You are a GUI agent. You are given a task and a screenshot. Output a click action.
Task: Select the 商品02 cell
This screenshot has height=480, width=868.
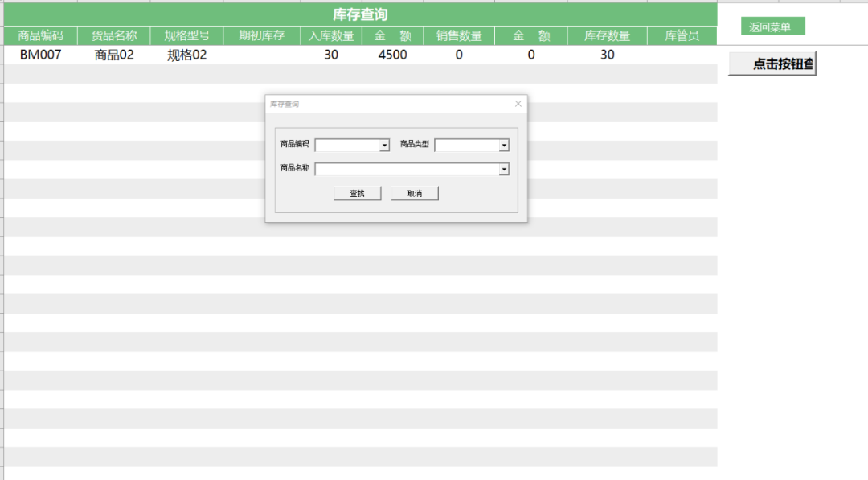point(114,55)
